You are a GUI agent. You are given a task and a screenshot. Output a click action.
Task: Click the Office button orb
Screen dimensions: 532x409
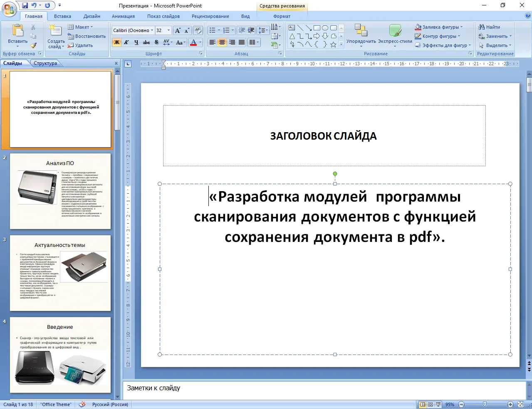click(x=9, y=8)
